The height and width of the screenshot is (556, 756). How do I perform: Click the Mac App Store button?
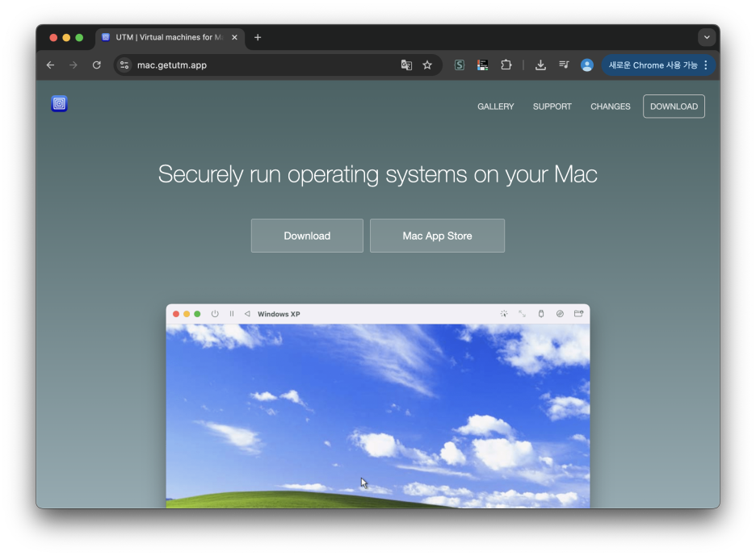click(437, 236)
